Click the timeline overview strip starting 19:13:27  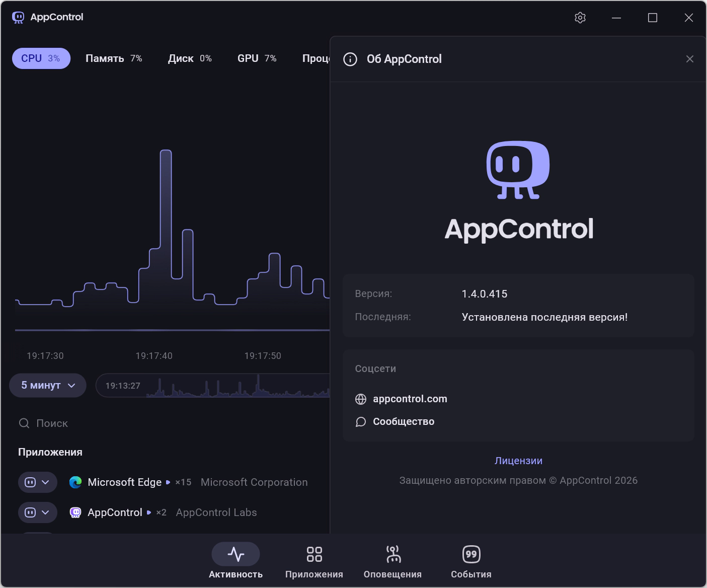(x=213, y=386)
